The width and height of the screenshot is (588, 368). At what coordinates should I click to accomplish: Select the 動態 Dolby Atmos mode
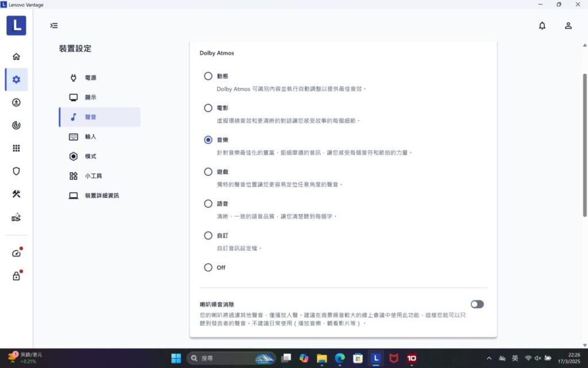[208, 76]
